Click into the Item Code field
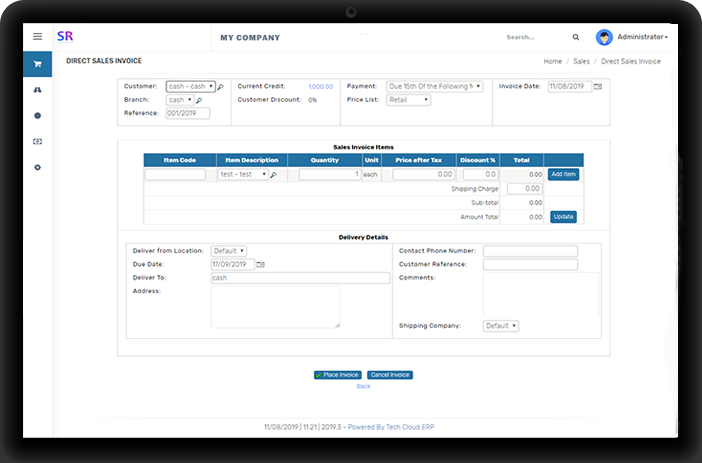 (175, 174)
